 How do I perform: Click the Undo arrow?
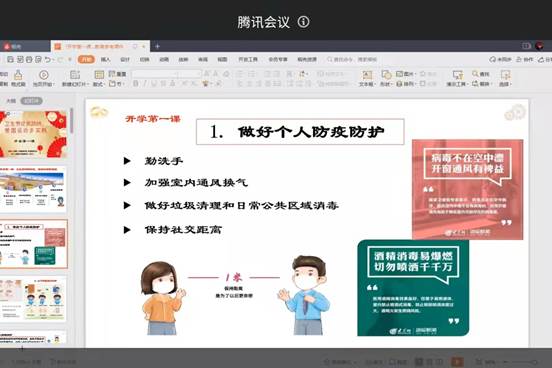48,60
